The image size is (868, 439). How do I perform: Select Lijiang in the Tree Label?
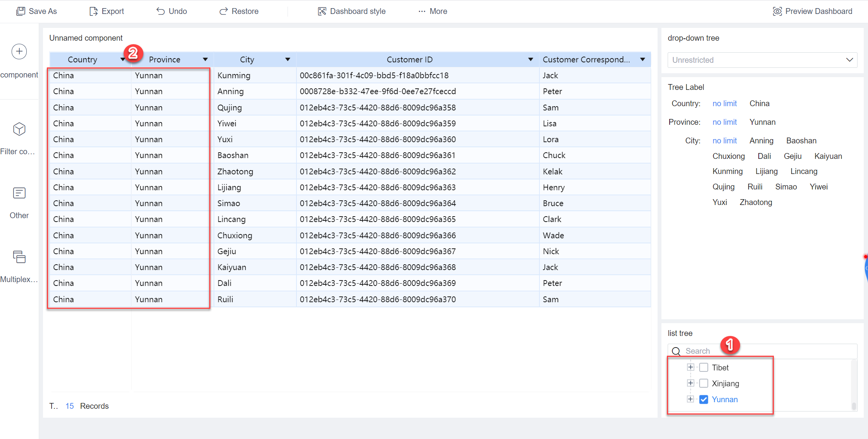coord(766,171)
